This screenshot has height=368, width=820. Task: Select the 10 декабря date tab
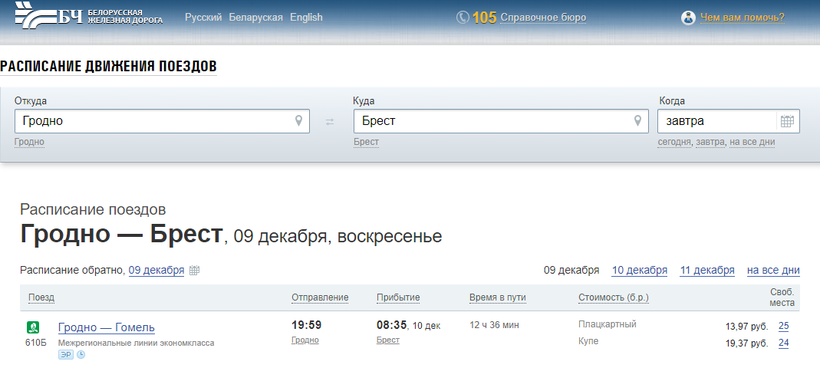click(640, 270)
